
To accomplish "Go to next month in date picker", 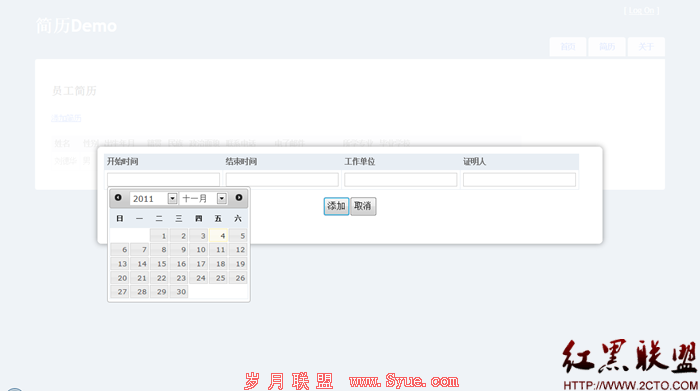I will 239,198.
